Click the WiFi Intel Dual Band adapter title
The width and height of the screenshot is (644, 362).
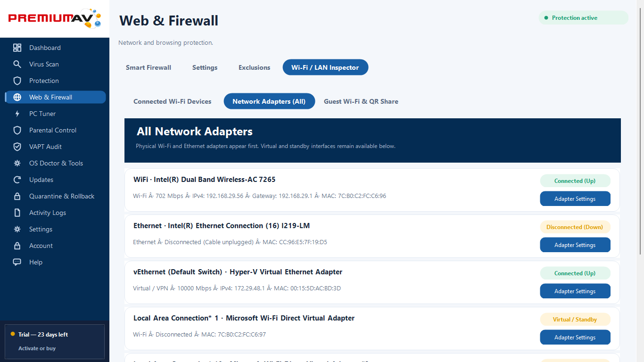pos(204,180)
